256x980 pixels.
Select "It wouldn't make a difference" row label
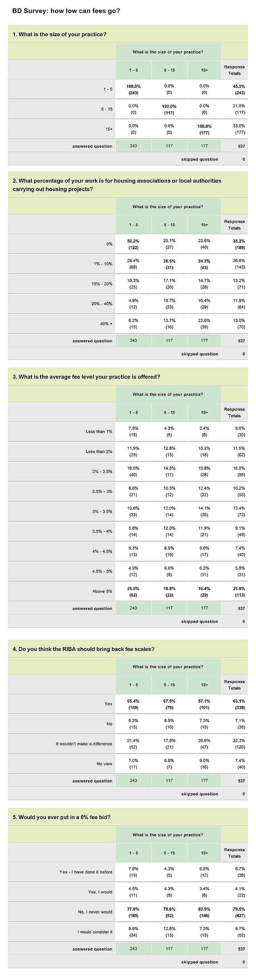click(84, 744)
